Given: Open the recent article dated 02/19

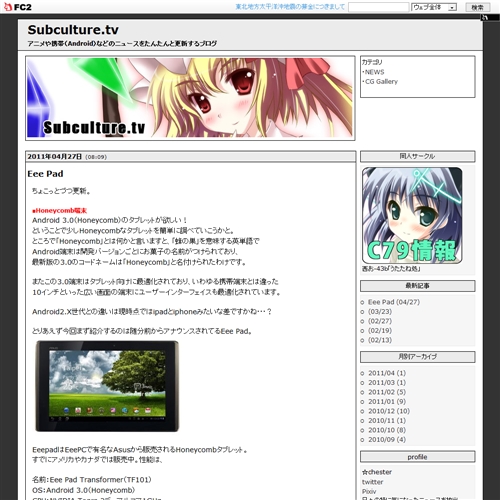Looking at the screenshot, I should pos(380,331).
